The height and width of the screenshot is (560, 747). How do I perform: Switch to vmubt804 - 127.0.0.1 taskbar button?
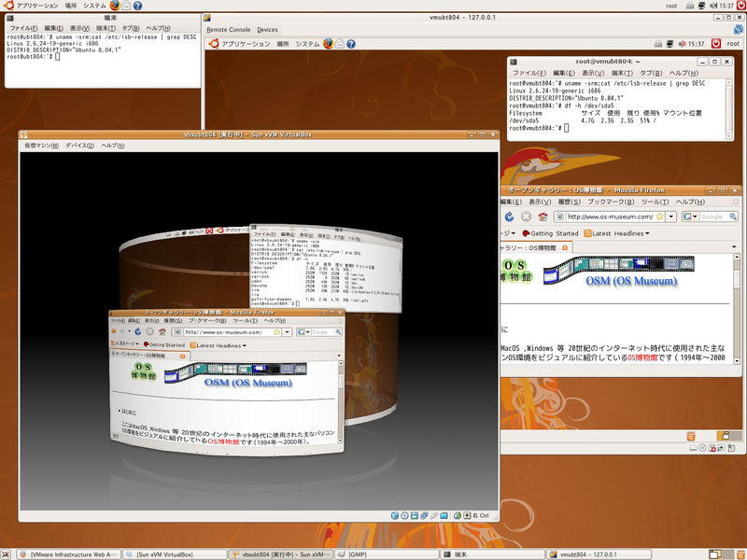click(599, 554)
